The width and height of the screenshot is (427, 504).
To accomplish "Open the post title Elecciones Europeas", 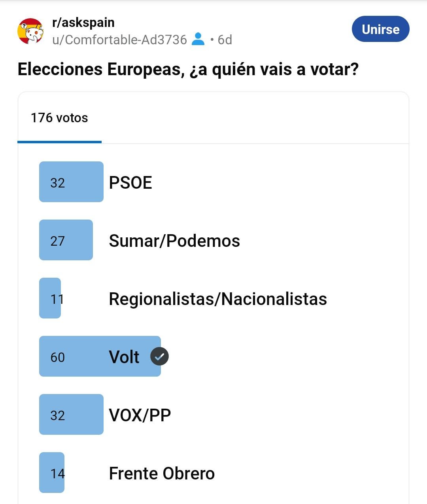I will tap(188, 70).
